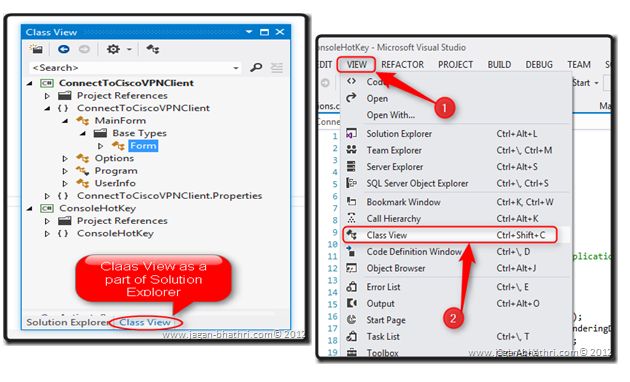The image size is (630, 382).
Task: Click New Folder icon in Class View toolbar
Action: [x=36, y=49]
